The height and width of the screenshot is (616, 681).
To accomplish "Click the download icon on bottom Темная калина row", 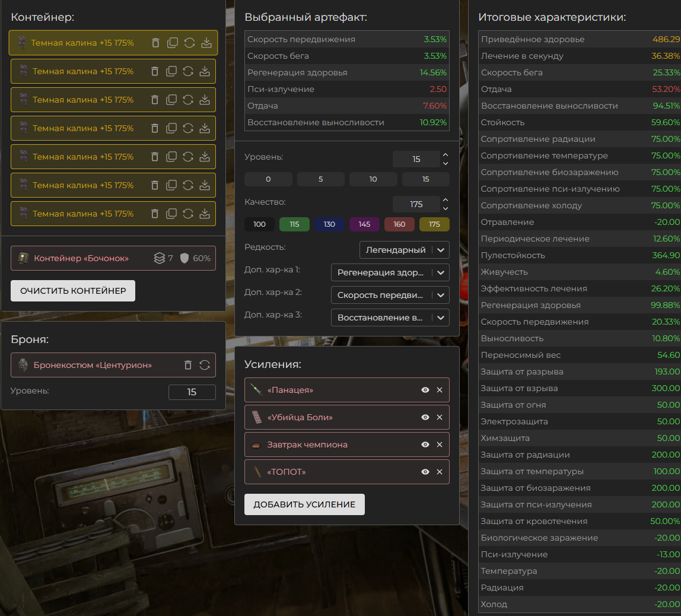I will tap(205, 214).
